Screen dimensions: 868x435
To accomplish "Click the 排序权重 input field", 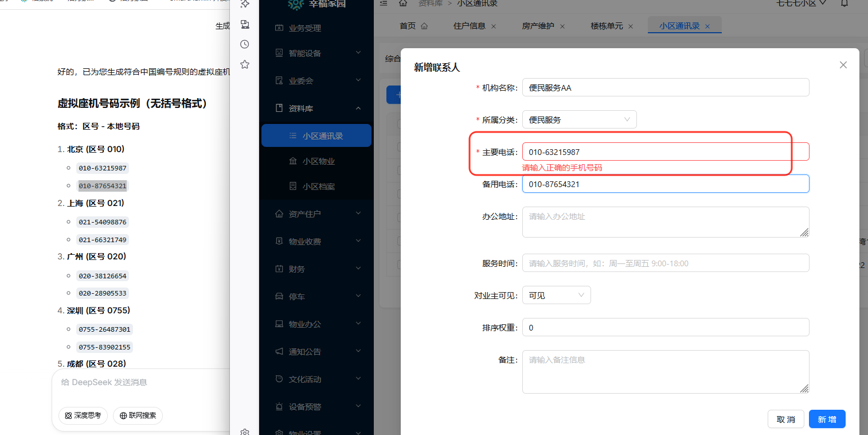I will [665, 327].
